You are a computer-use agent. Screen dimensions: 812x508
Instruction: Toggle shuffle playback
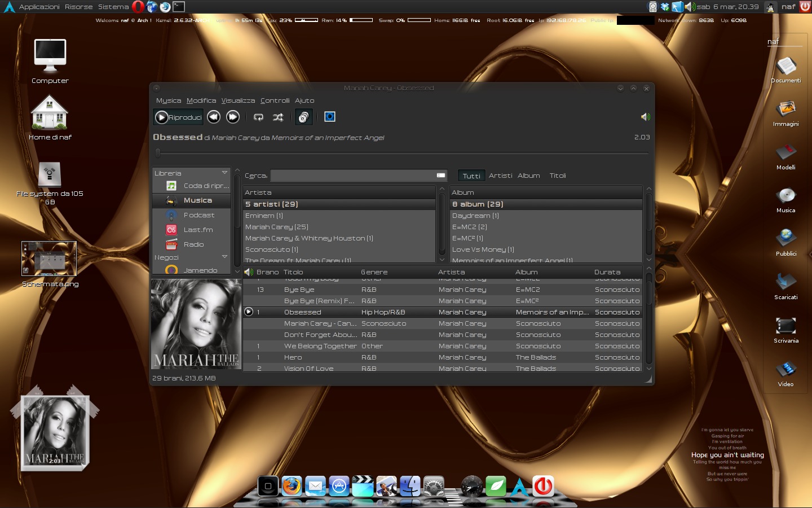278,117
